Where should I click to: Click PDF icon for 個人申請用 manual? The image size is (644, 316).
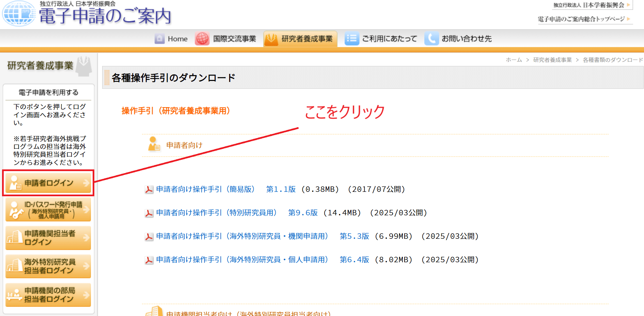coord(149,260)
